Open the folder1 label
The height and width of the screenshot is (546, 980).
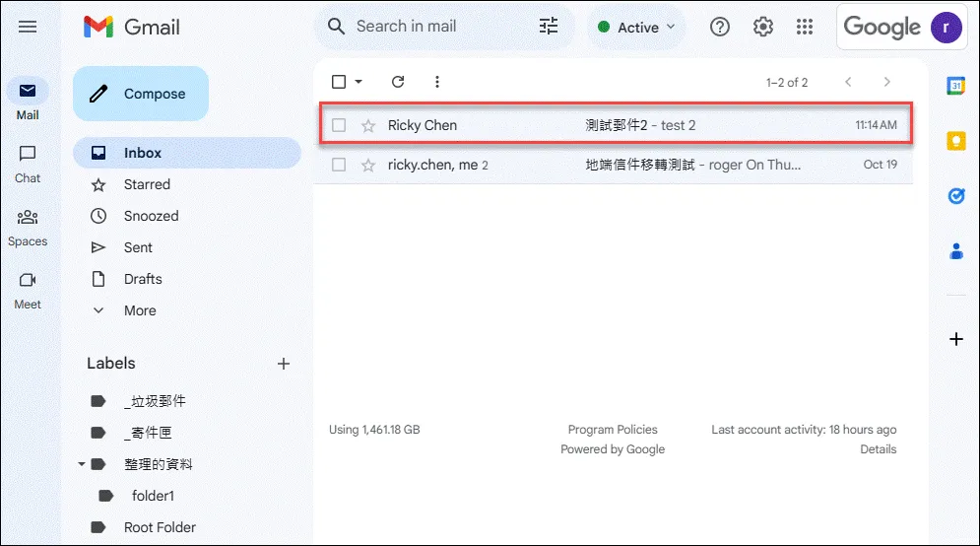point(153,496)
